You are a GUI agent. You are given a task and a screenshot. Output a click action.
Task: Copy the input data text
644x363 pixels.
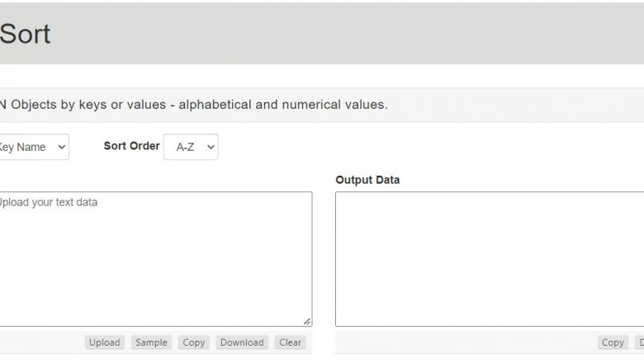[x=194, y=342]
